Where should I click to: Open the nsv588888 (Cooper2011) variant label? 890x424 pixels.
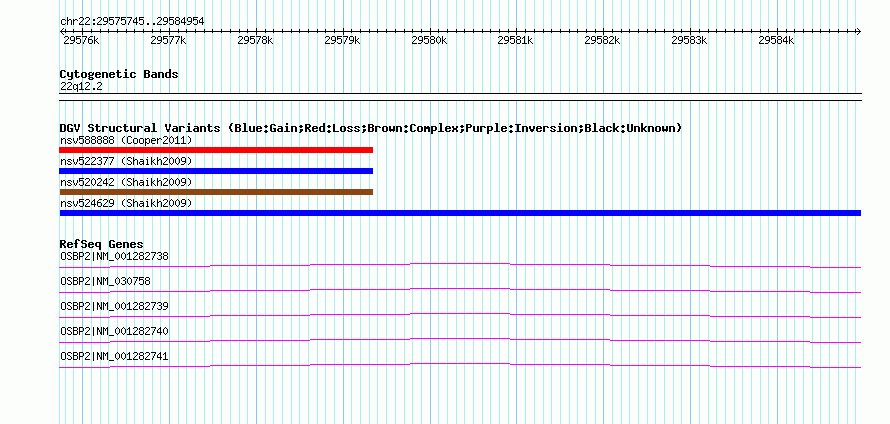click(126, 140)
